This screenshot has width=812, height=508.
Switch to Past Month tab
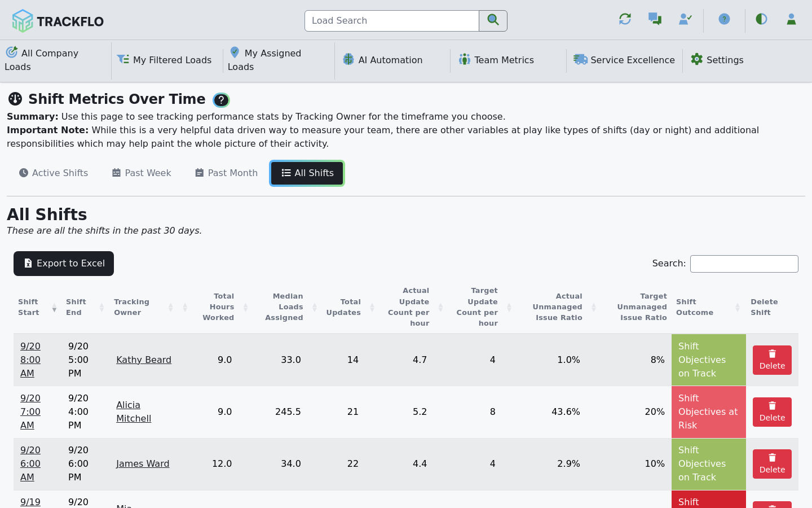(226, 173)
